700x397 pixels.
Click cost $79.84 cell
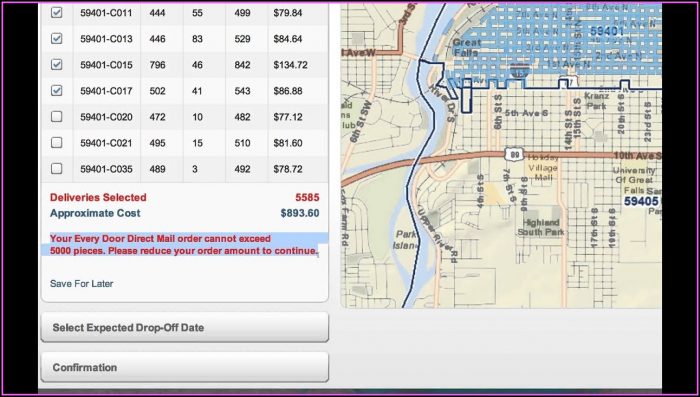[288, 13]
